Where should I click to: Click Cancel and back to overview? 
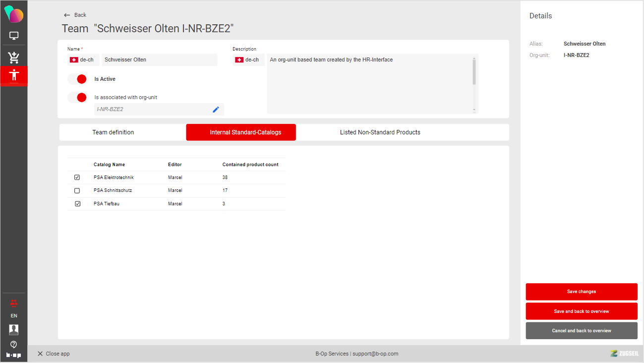coord(581,331)
